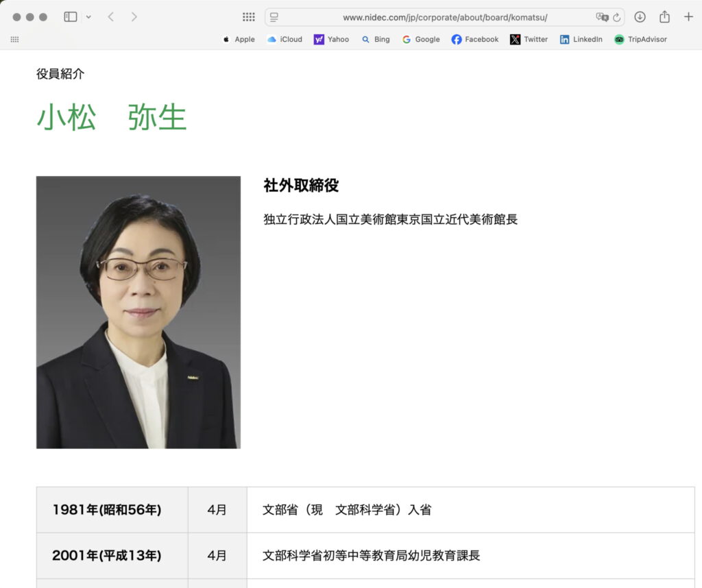Click the 文部省（現 文部科学省）入省 cell
Image resolution: width=702 pixels, height=588 pixels.
[470, 510]
